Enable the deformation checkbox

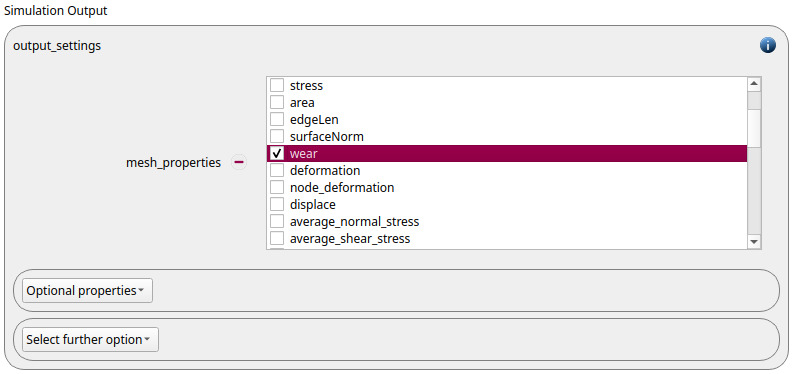point(277,170)
